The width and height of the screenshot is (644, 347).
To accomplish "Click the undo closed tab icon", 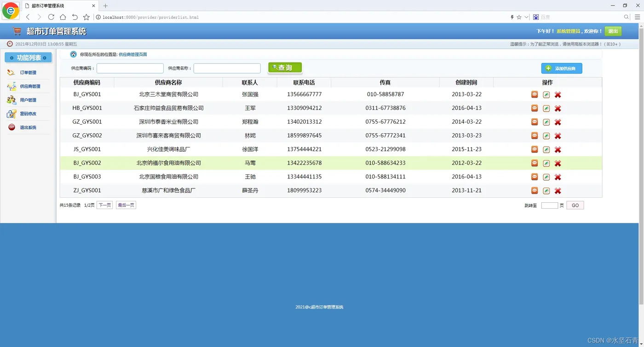I will pyautogui.click(x=75, y=17).
